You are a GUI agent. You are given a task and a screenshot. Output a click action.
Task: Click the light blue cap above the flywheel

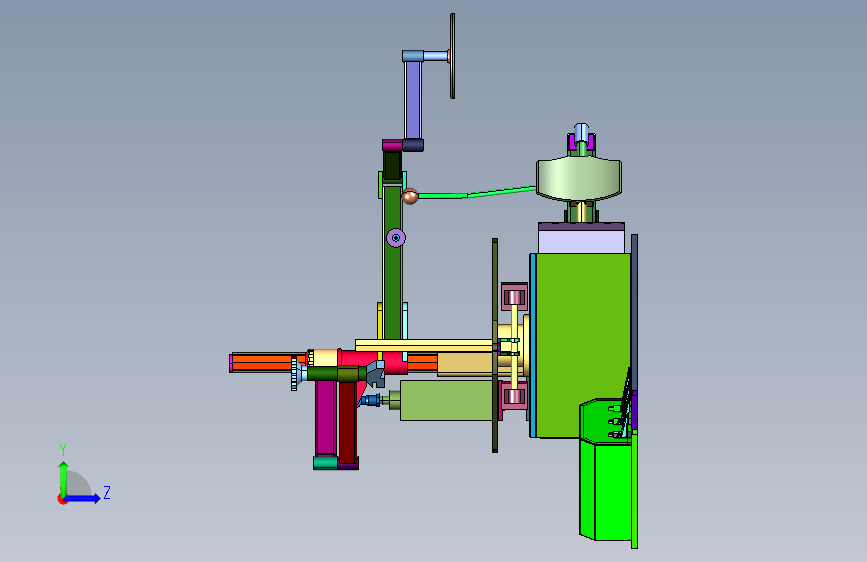(x=581, y=132)
